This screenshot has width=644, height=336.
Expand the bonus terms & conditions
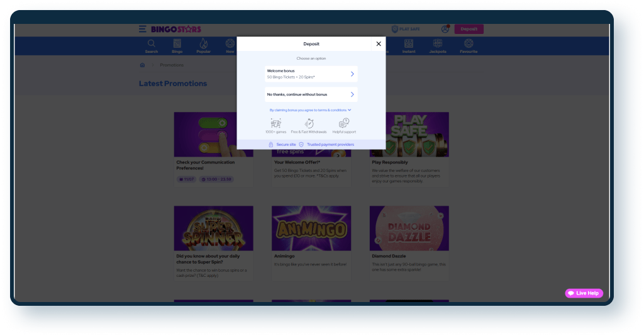pos(311,109)
